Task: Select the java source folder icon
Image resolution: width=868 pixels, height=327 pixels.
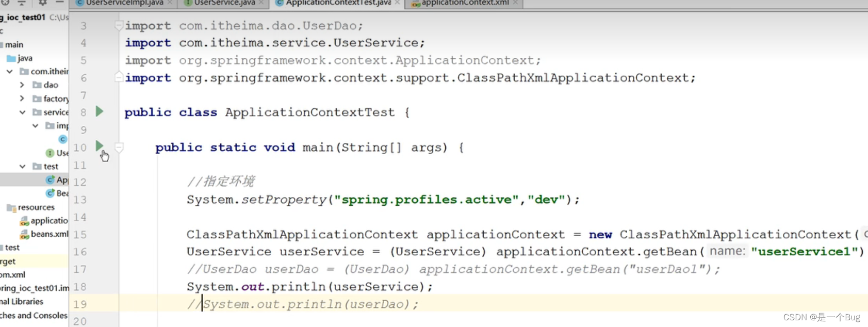Action: [x=11, y=58]
